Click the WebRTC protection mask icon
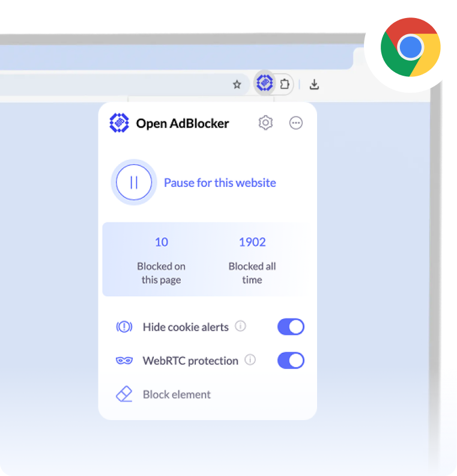This screenshot has height=476, width=457. click(x=124, y=361)
